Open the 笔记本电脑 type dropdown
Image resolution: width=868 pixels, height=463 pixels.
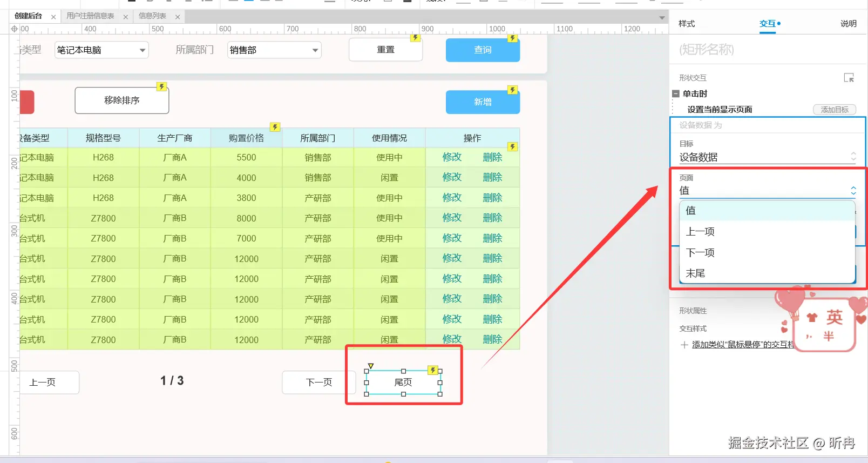pos(101,50)
